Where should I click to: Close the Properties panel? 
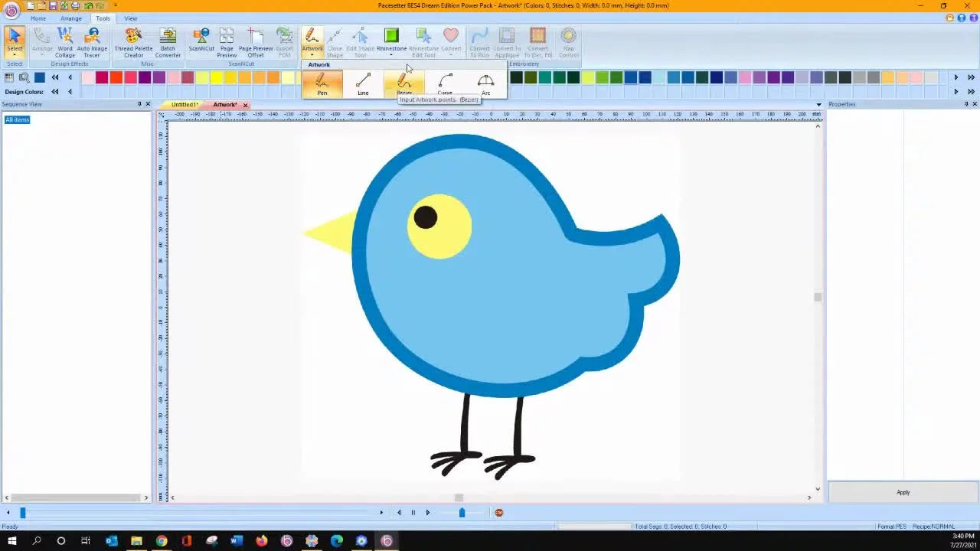click(975, 104)
